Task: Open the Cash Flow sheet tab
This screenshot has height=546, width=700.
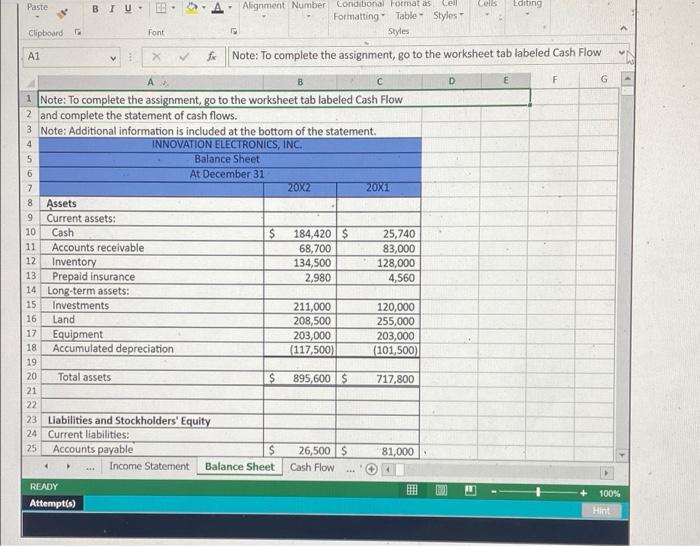Action: (312, 467)
